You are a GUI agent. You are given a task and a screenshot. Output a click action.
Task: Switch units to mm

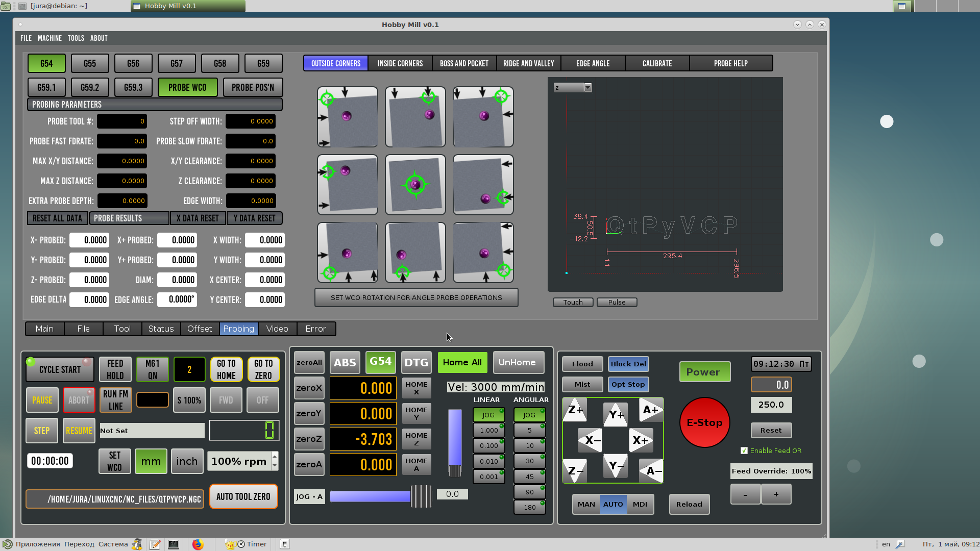tap(151, 461)
